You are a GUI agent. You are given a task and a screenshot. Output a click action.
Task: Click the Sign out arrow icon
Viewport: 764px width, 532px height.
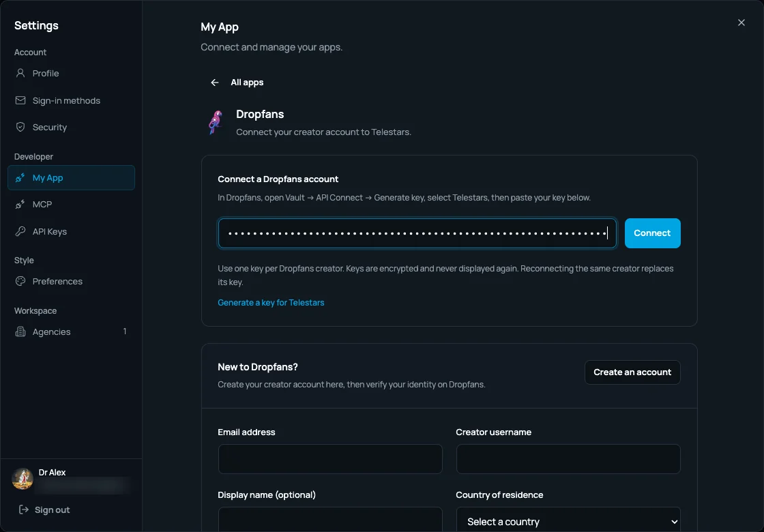(23, 509)
